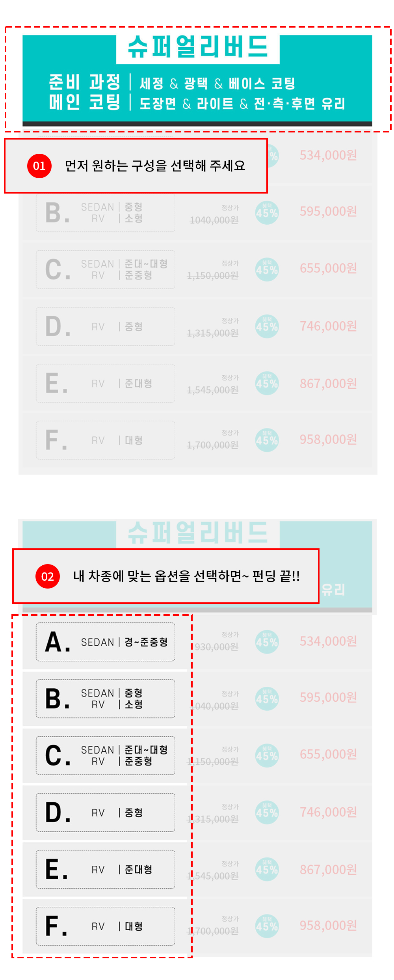Screen dimensions: 394x980
Task: Click the 45% badge next to dimmed option B
Action: [267, 213]
